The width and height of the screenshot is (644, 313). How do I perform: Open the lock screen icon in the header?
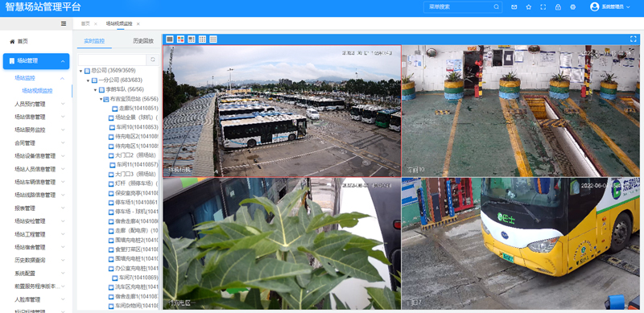tap(558, 7)
